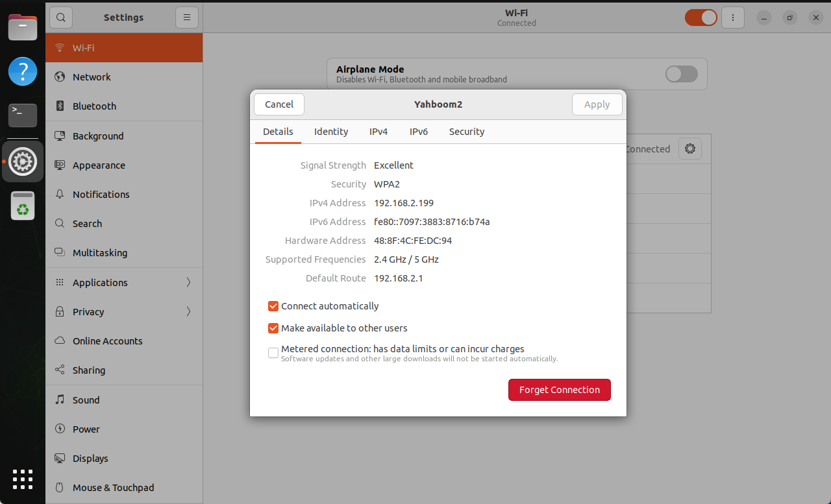Switch to the Identity tab

(x=331, y=132)
